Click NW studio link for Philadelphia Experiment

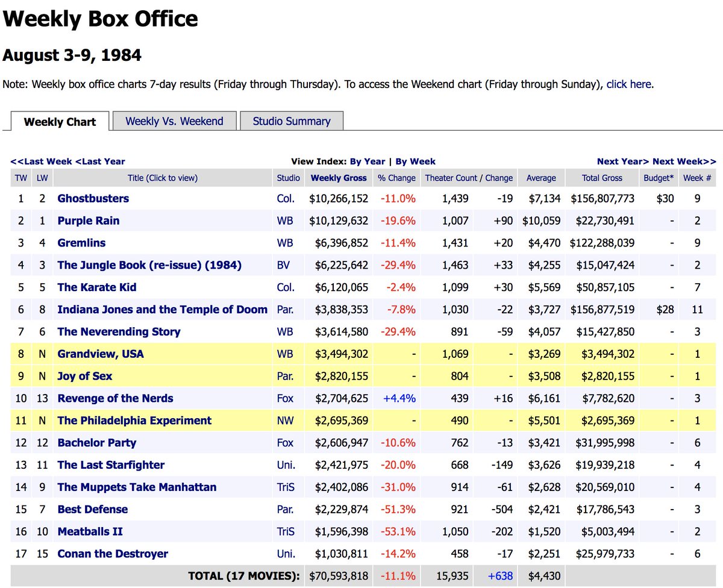coord(286,421)
